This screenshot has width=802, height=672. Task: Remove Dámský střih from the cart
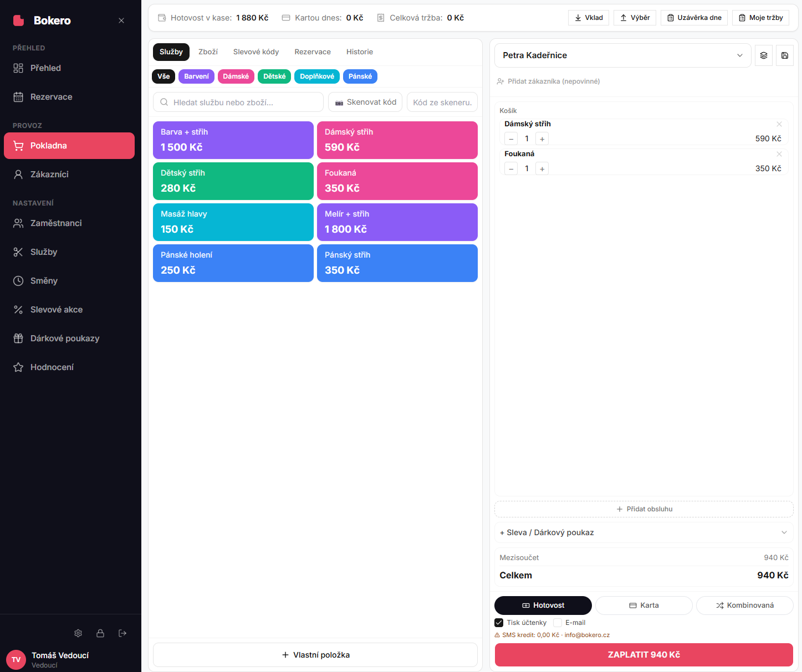(x=779, y=124)
